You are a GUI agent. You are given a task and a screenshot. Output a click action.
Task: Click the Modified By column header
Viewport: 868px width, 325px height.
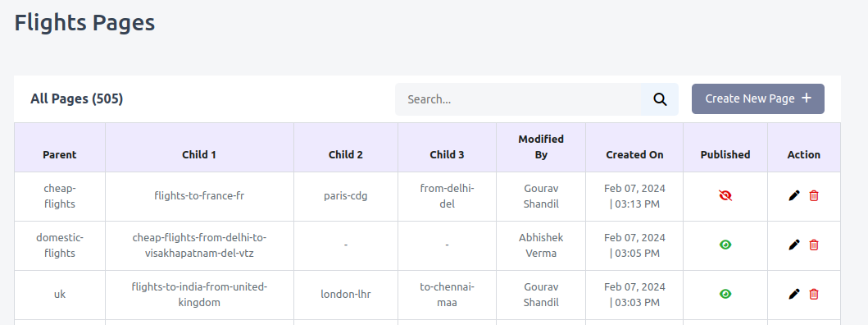coord(541,147)
